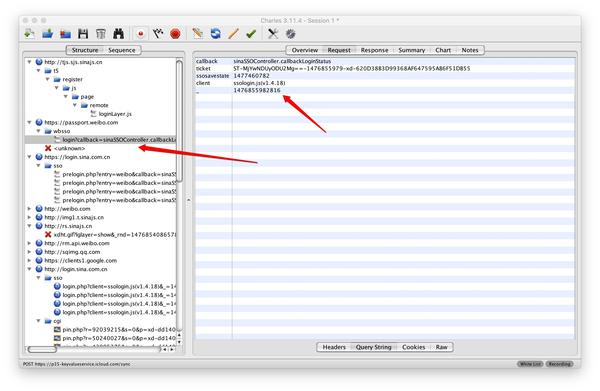Click the panel divider collapse arrow

click(x=188, y=200)
